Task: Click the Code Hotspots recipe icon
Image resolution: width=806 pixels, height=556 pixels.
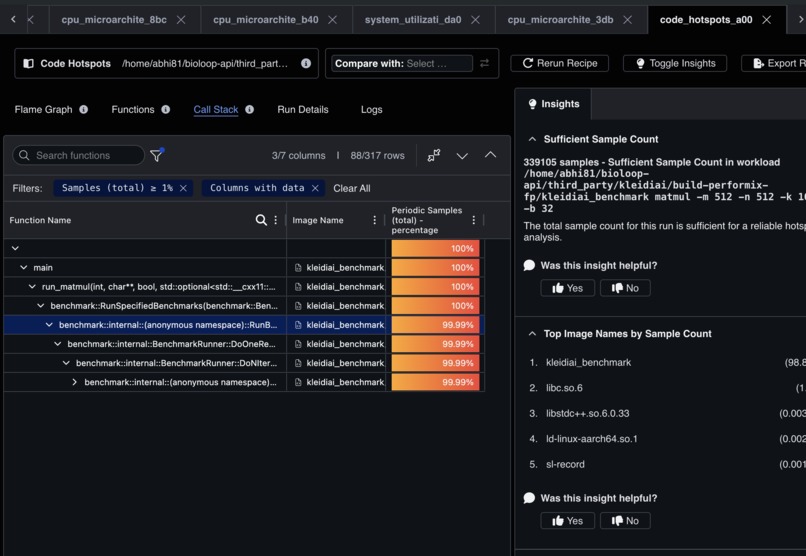Action: 29,63
